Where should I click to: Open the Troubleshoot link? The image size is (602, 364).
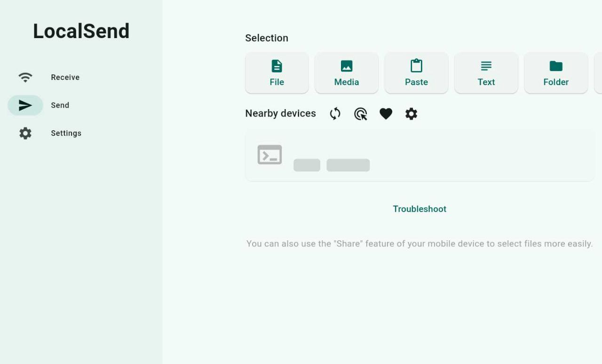pyautogui.click(x=420, y=209)
